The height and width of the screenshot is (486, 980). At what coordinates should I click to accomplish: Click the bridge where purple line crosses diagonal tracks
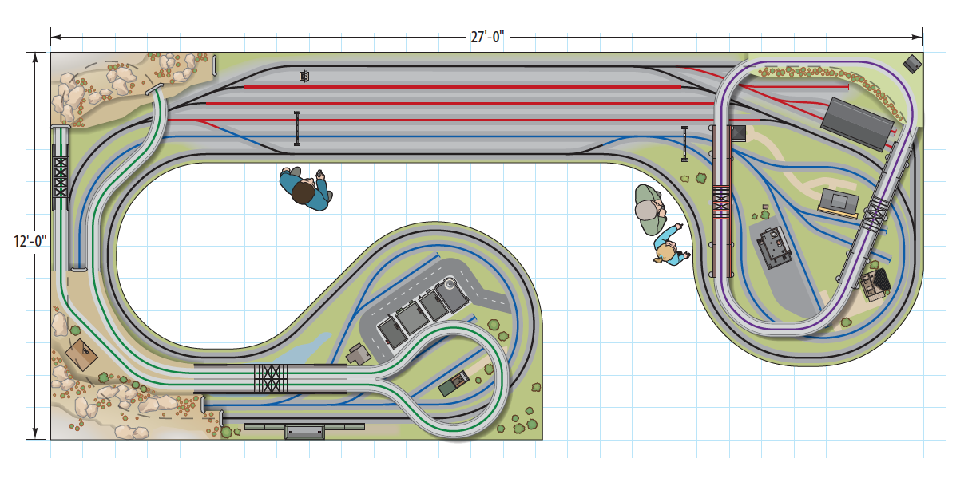click(878, 212)
